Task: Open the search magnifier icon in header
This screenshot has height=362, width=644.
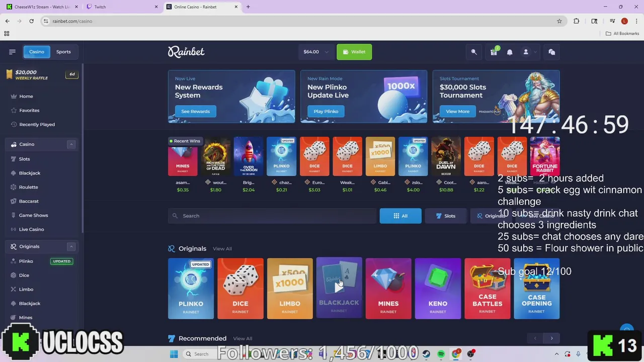Action: [x=474, y=52]
